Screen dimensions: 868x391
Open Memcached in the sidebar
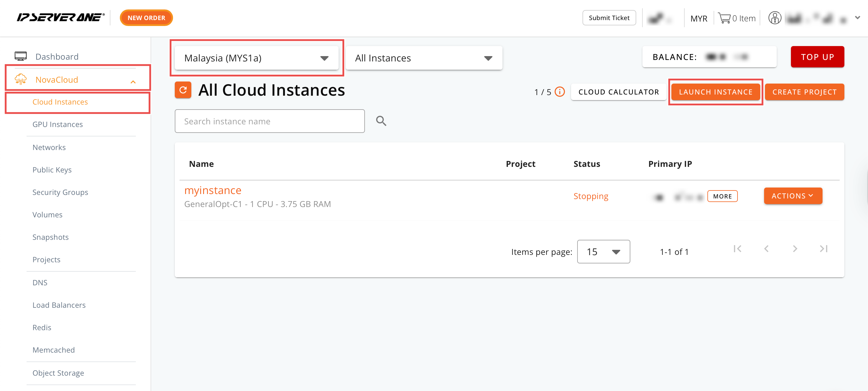(x=53, y=350)
